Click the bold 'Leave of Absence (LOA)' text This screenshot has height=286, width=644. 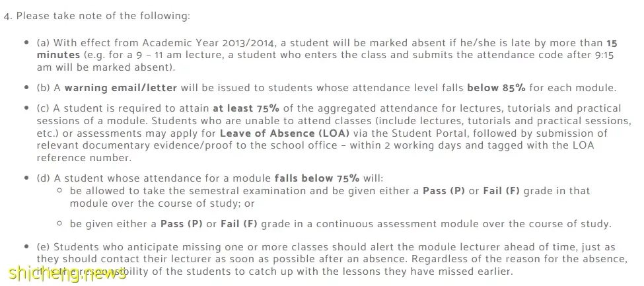285,133
